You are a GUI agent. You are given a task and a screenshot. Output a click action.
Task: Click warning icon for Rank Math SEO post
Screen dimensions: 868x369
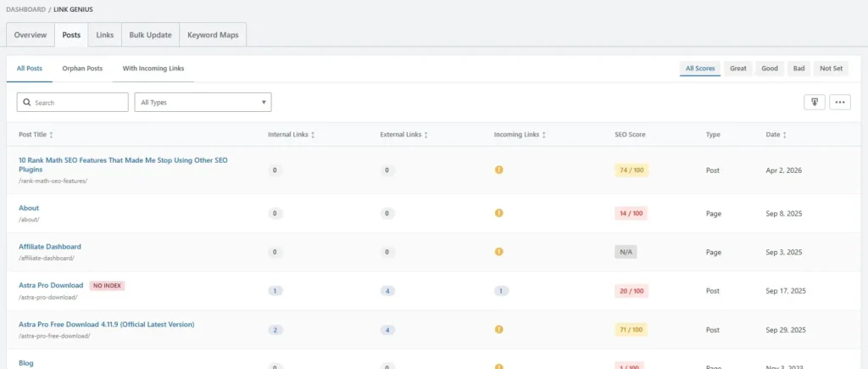499,170
